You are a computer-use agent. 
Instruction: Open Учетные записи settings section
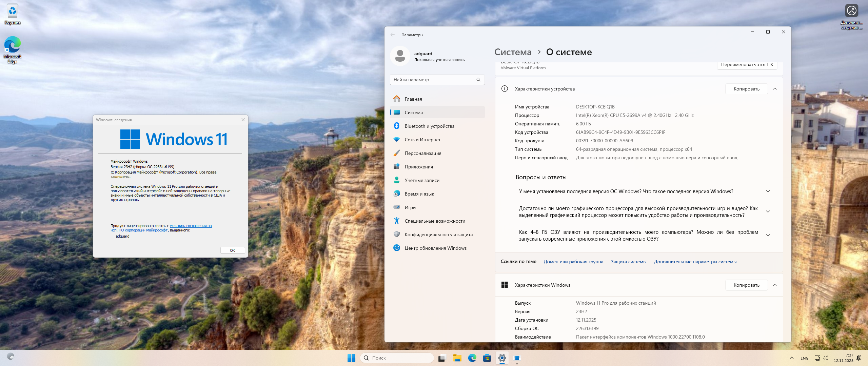click(x=422, y=180)
